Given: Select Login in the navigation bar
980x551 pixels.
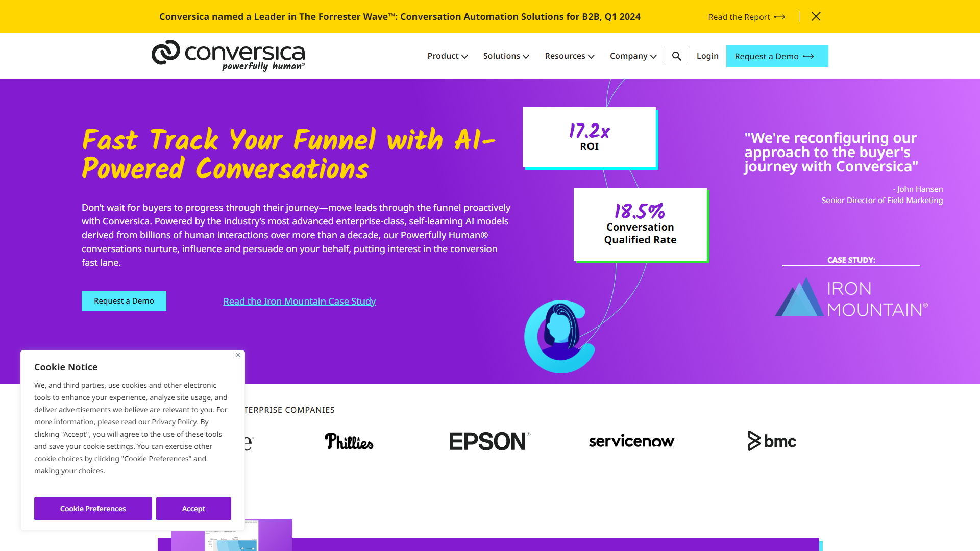Looking at the screenshot, I should [x=707, y=56].
